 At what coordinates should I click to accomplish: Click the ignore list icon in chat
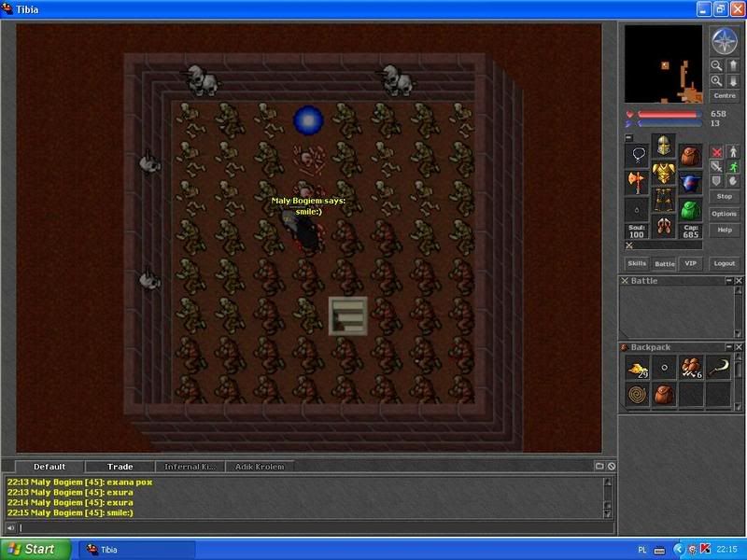(612, 466)
